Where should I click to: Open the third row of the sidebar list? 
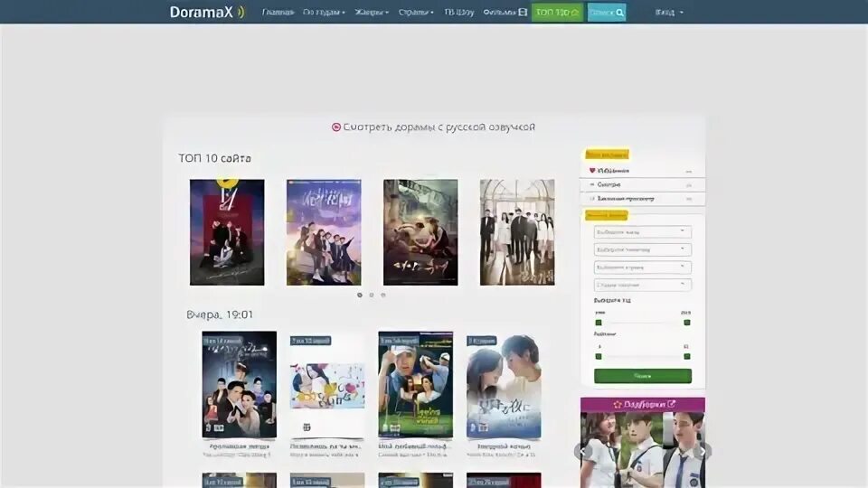pyautogui.click(x=642, y=199)
